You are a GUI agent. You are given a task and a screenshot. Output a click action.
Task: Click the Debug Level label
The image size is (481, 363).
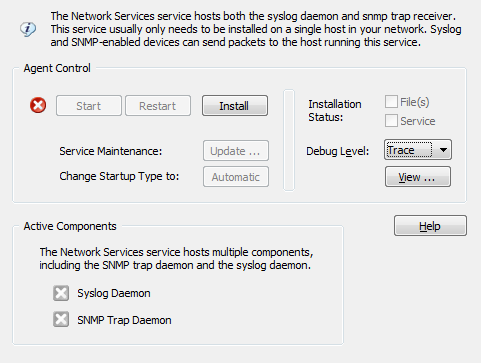click(337, 151)
